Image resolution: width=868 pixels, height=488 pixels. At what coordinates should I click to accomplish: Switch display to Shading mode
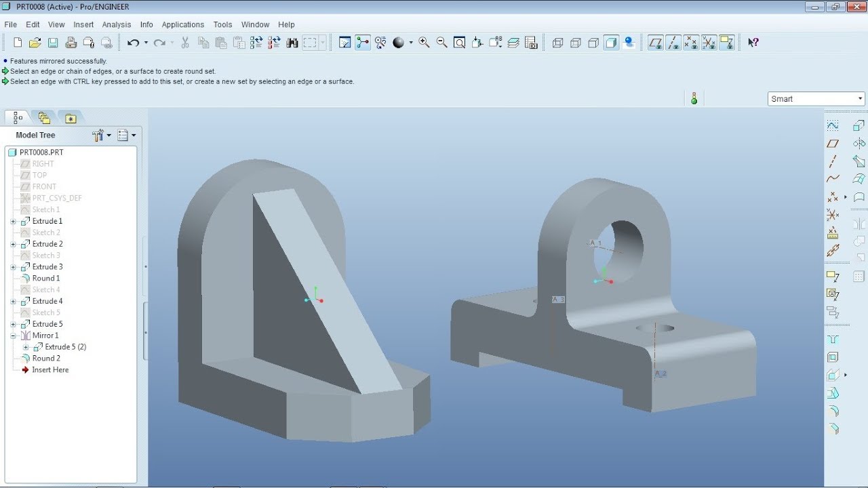[x=611, y=43]
